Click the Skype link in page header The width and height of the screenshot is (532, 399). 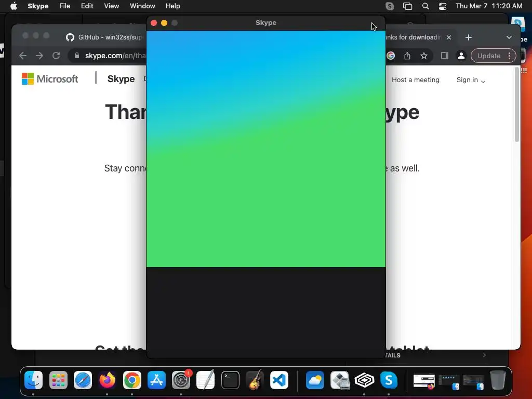pos(121,79)
